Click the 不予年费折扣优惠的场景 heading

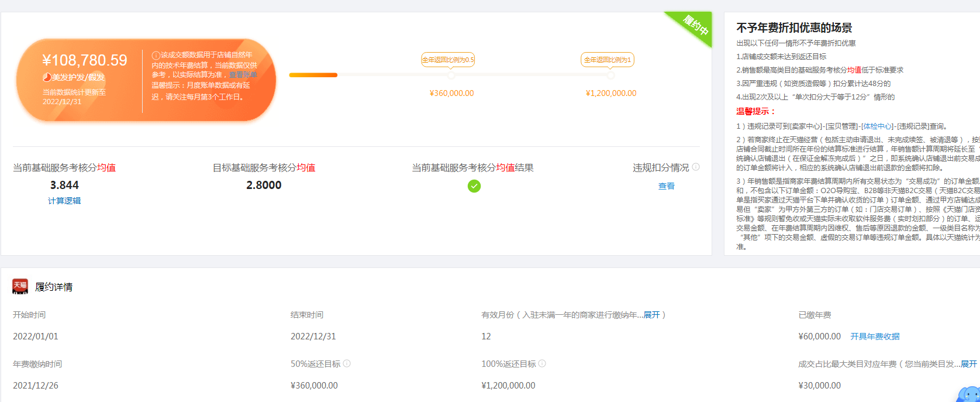(x=794, y=28)
